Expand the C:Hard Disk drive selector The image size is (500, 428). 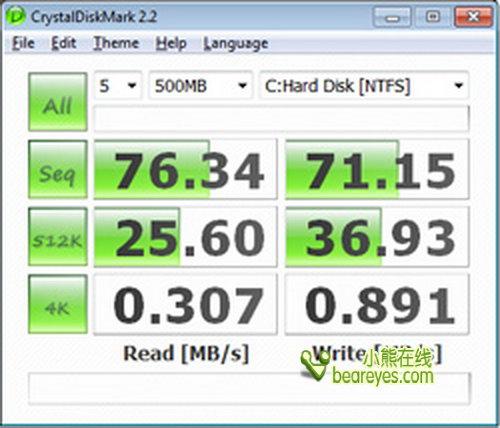[x=364, y=86]
